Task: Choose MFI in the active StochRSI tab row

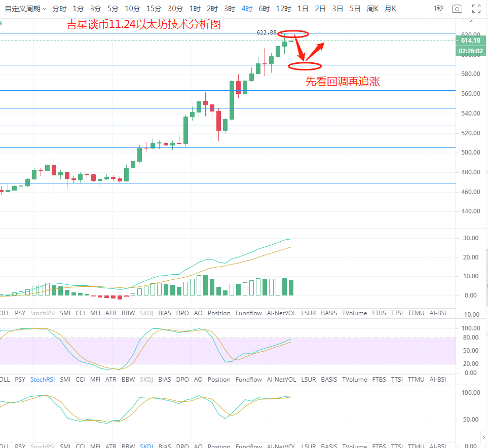Action: [95, 379]
